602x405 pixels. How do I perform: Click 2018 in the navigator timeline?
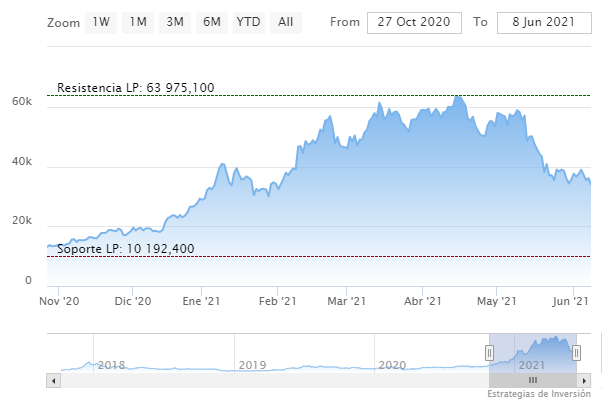(111, 365)
